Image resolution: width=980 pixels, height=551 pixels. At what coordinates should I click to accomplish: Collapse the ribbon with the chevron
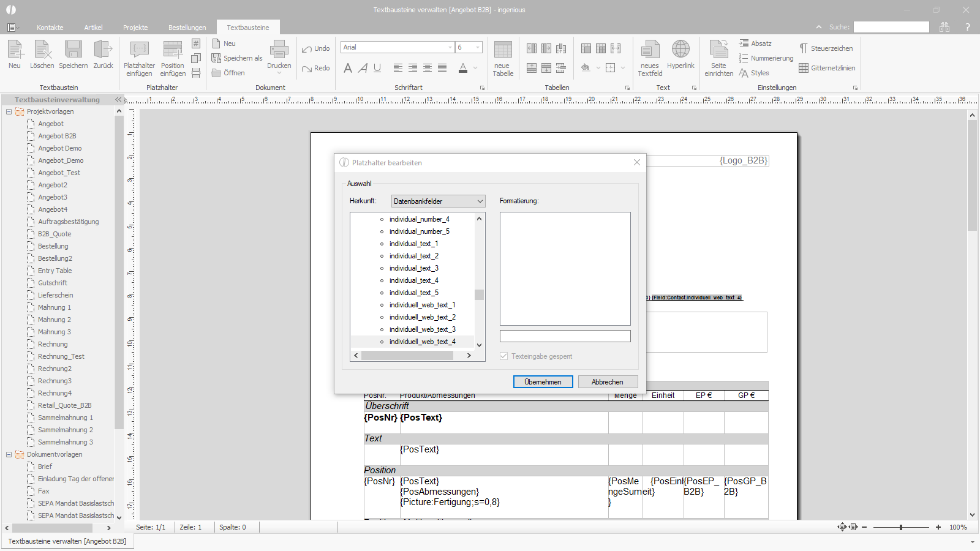click(x=819, y=27)
